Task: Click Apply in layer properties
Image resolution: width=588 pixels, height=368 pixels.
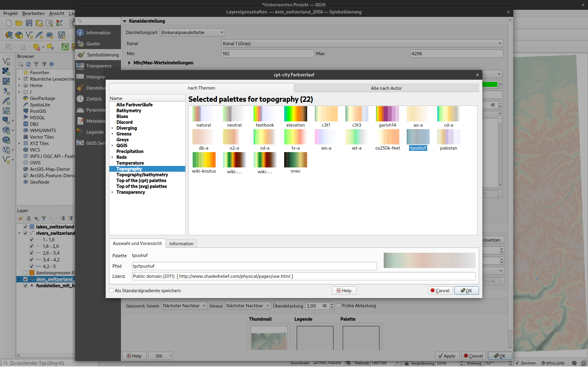Action: point(447,356)
